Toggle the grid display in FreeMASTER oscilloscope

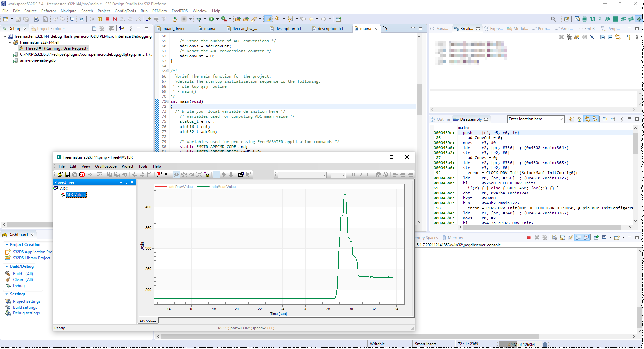coord(216,174)
